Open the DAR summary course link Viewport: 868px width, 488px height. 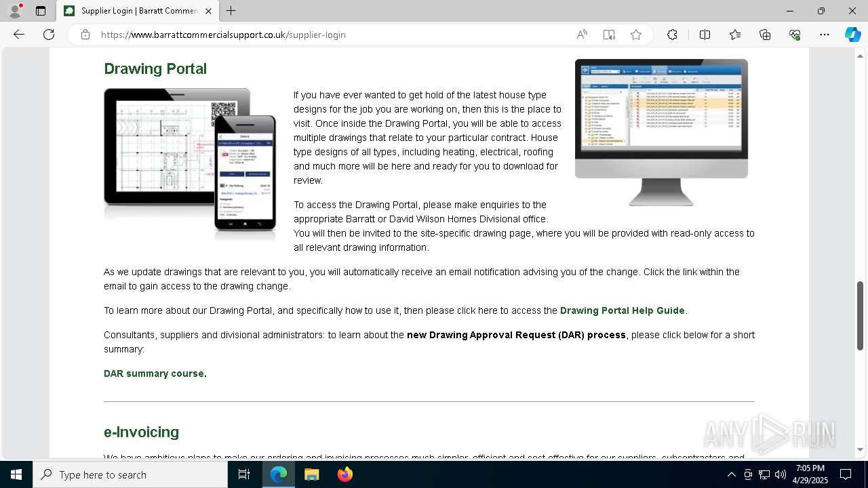(x=154, y=373)
